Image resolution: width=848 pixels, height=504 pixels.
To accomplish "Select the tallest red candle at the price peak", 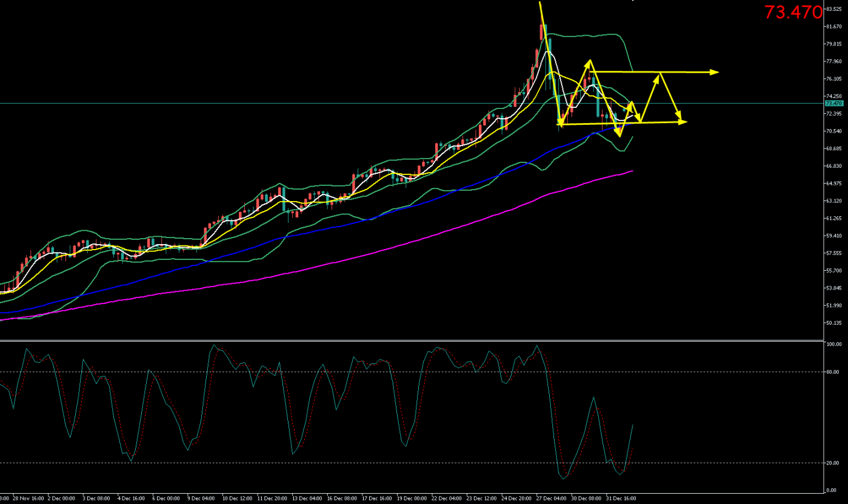I will [542, 33].
